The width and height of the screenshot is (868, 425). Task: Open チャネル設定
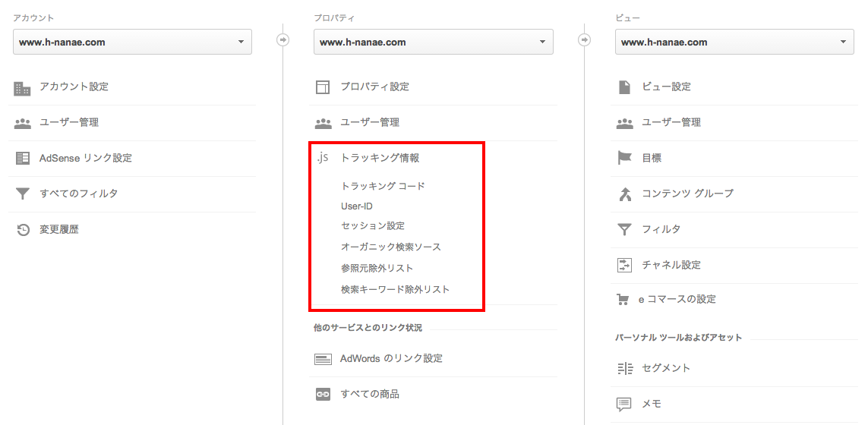[671, 265]
